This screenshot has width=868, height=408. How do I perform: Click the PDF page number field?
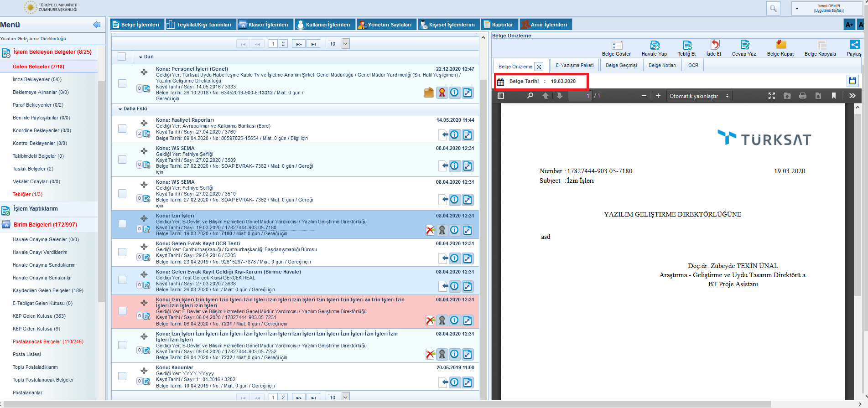580,96
